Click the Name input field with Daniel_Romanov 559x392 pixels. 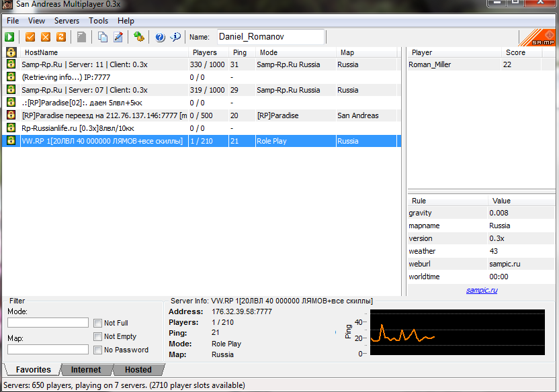(x=271, y=37)
